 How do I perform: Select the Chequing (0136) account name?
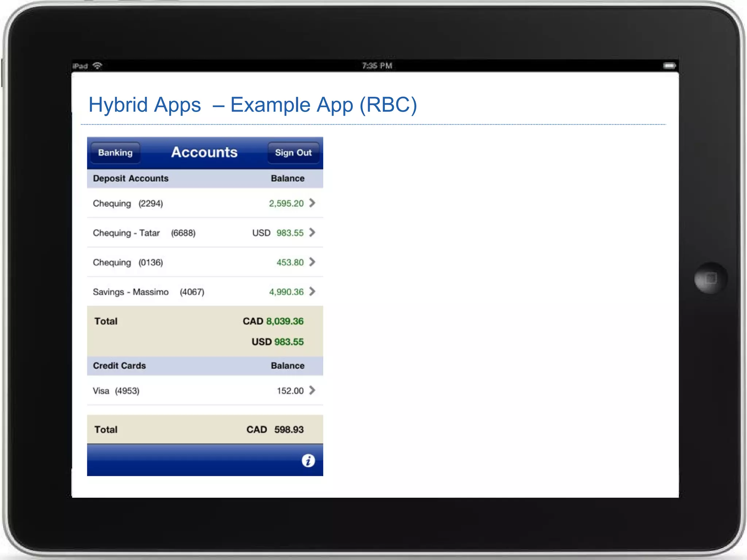pyautogui.click(x=128, y=262)
